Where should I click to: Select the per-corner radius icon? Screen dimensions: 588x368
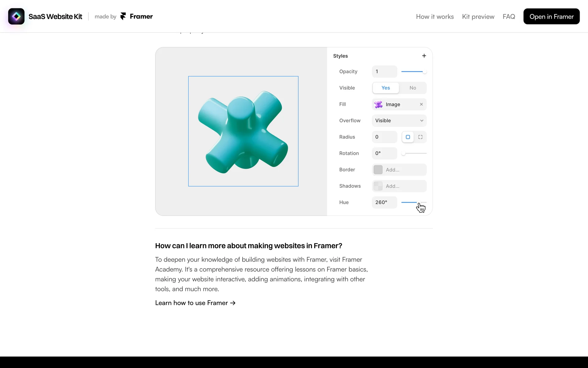(x=420, y=137)
